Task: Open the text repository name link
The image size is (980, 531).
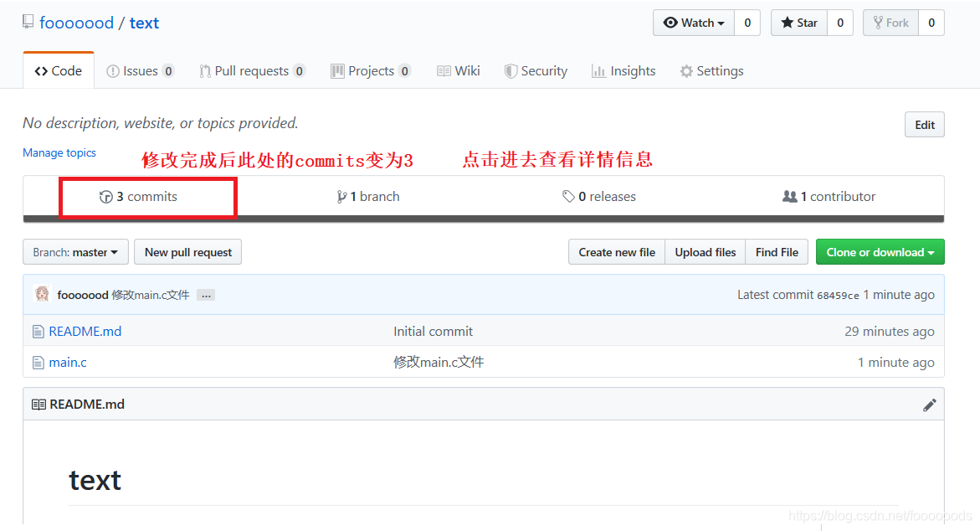Action: [145, 23]
